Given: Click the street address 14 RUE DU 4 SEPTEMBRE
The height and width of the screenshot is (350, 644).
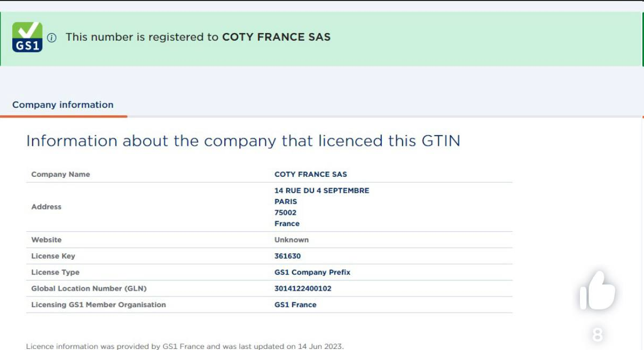Looking at the screenshot, I should point(321,190).
